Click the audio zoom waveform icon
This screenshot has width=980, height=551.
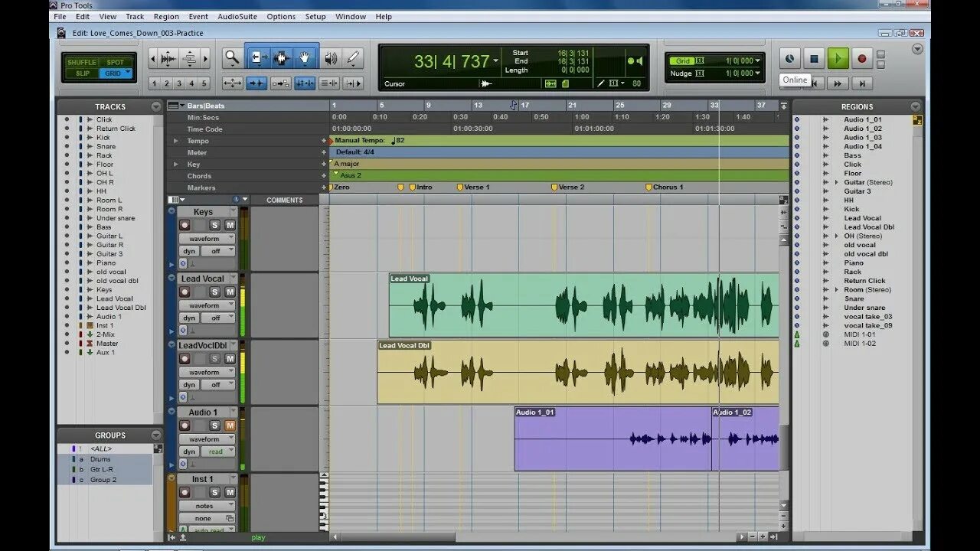(x=168, y=58)
